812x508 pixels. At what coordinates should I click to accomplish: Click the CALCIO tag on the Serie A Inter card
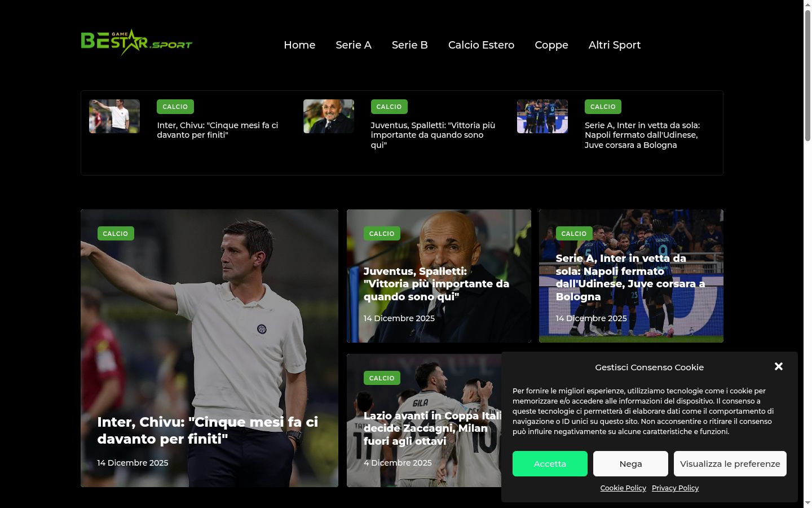(x=574, y=234)
